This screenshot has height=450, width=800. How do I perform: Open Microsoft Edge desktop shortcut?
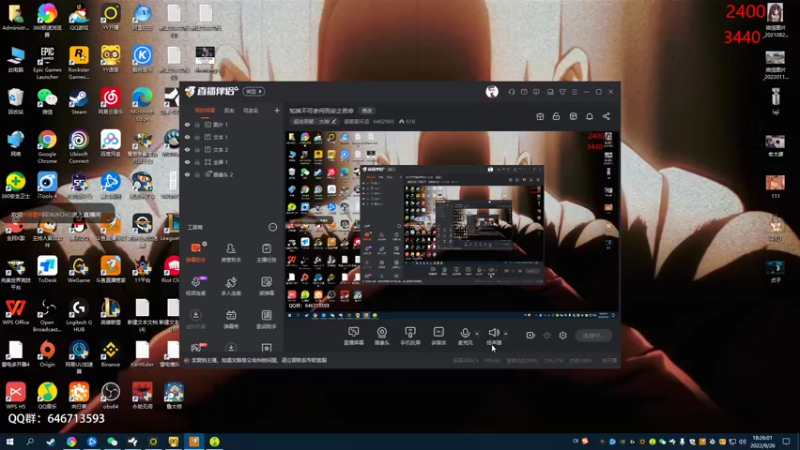[142, 105]
